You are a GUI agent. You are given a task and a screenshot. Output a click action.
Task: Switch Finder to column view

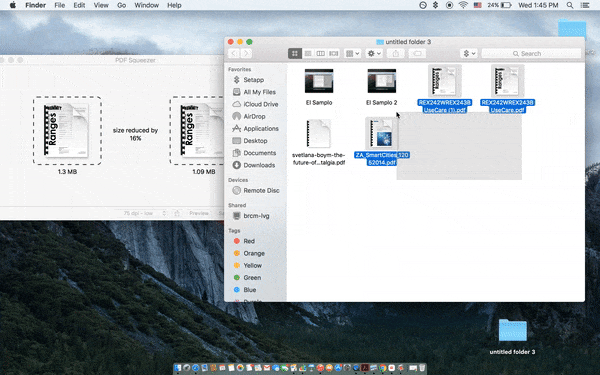321,54
